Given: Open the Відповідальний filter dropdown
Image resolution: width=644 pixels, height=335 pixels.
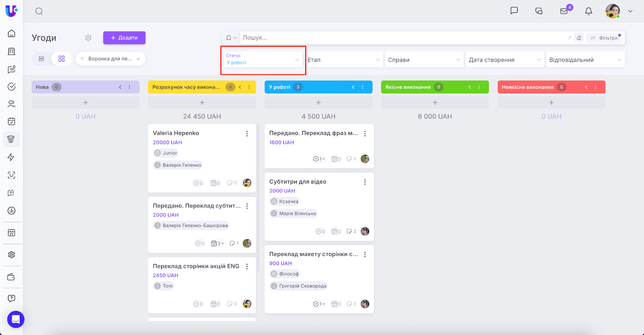Looking at the screenshot, I should (584, 60).
